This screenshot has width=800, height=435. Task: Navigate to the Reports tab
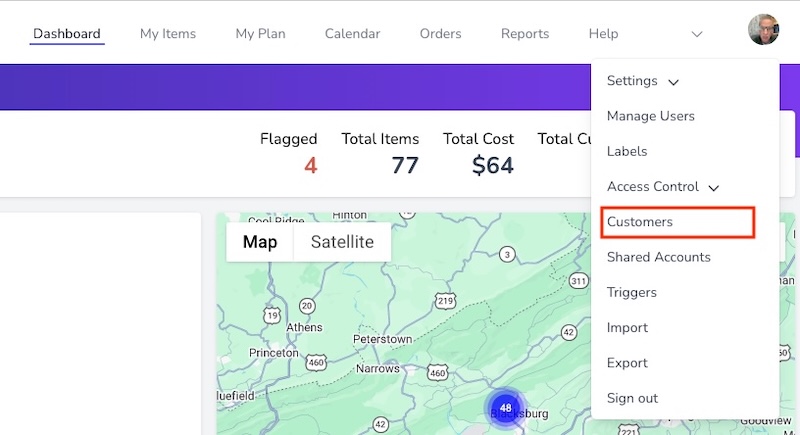[525, 34]
